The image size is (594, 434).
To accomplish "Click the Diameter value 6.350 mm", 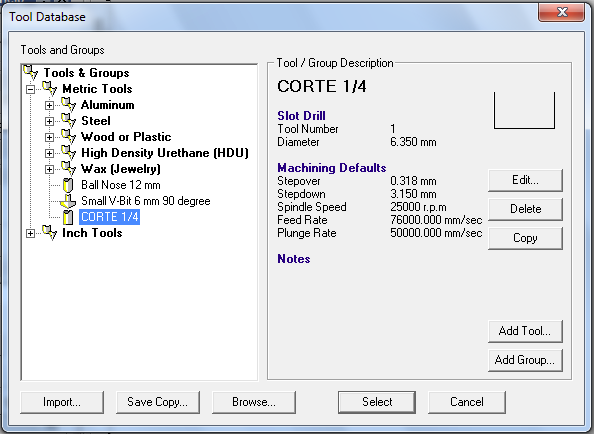I will tap(413, 142).
